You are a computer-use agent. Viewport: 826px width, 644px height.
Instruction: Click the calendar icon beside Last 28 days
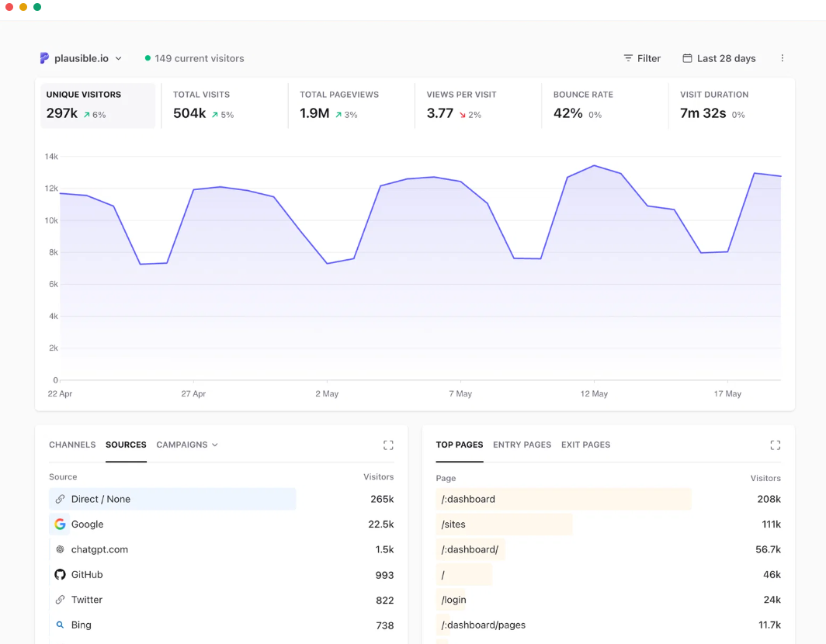click(x=688, y=58)
